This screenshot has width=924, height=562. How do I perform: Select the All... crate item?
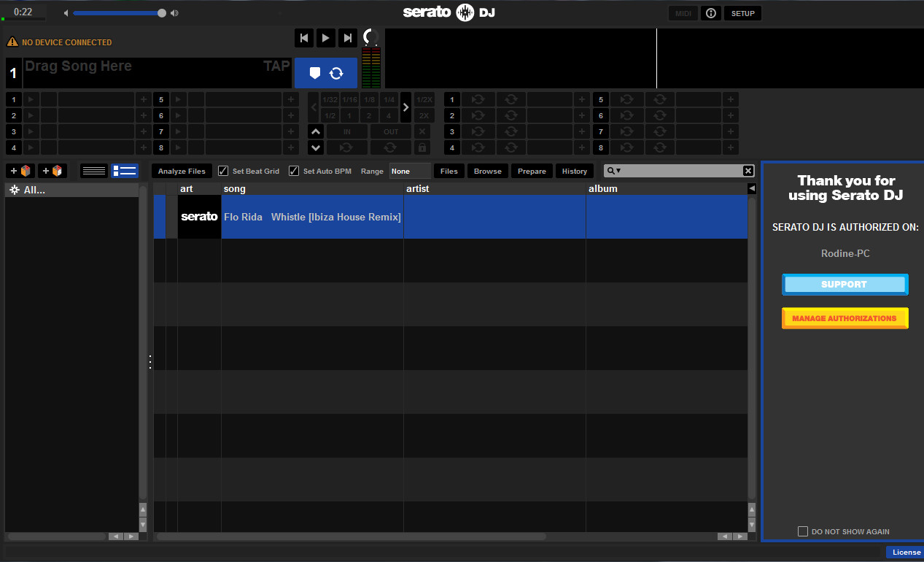(71, 190)
